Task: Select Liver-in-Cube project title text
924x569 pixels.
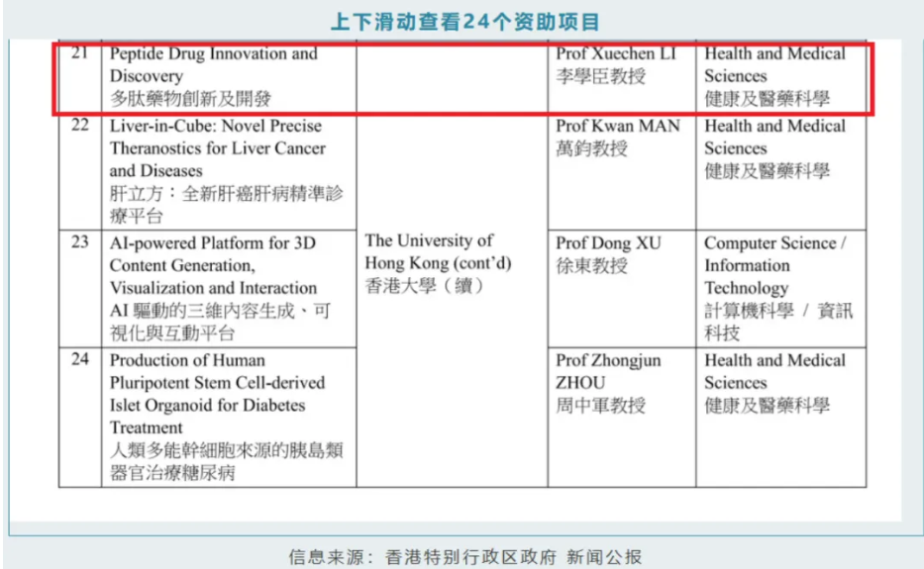Action: coord(217,147)
